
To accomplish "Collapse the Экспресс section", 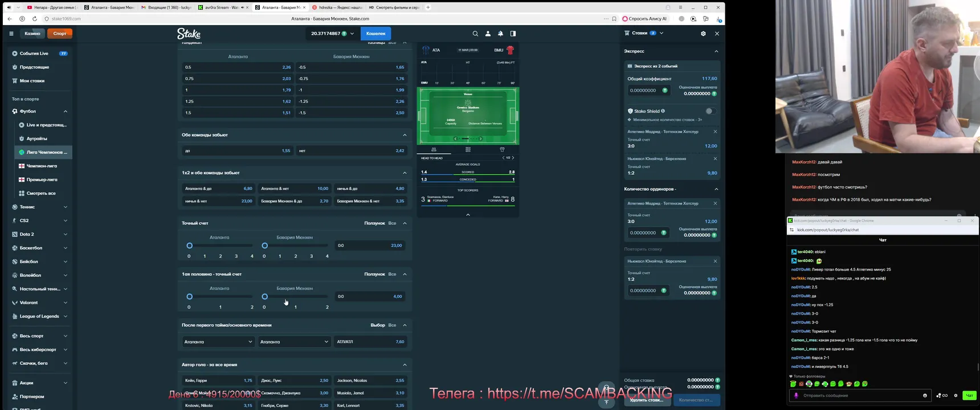I will (x=716, y=51).
